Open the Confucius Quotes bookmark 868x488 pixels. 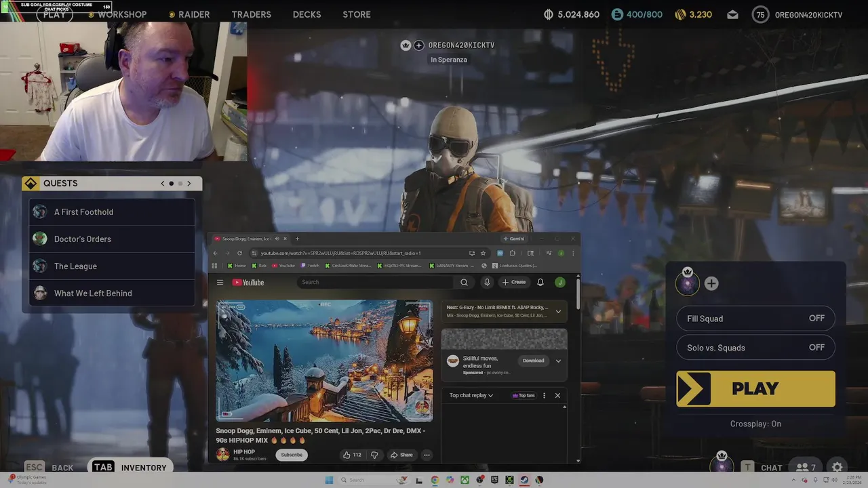click(515, 266)
